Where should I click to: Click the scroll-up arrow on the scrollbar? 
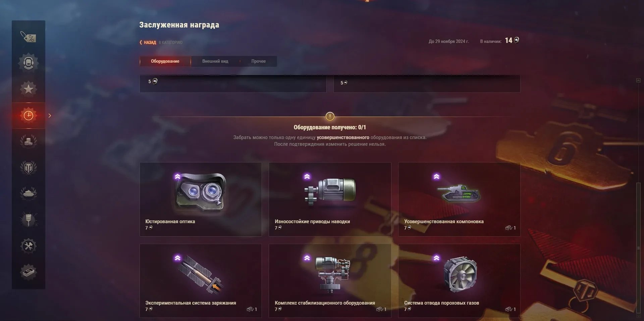coord(638,80)
